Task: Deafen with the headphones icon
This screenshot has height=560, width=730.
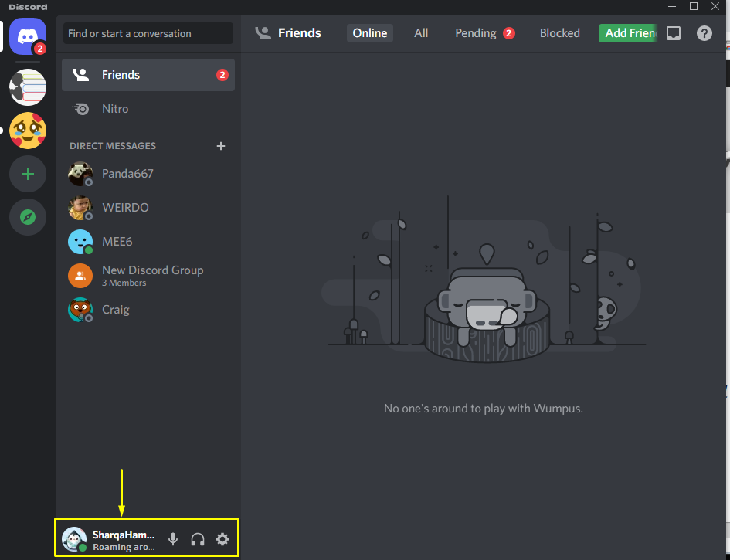Action: (x=198, y=539)
